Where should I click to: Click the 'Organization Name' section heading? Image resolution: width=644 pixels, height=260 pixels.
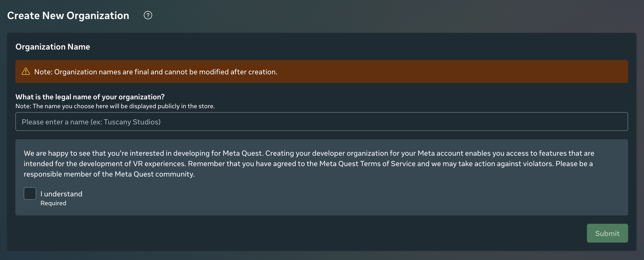[53, 47]
